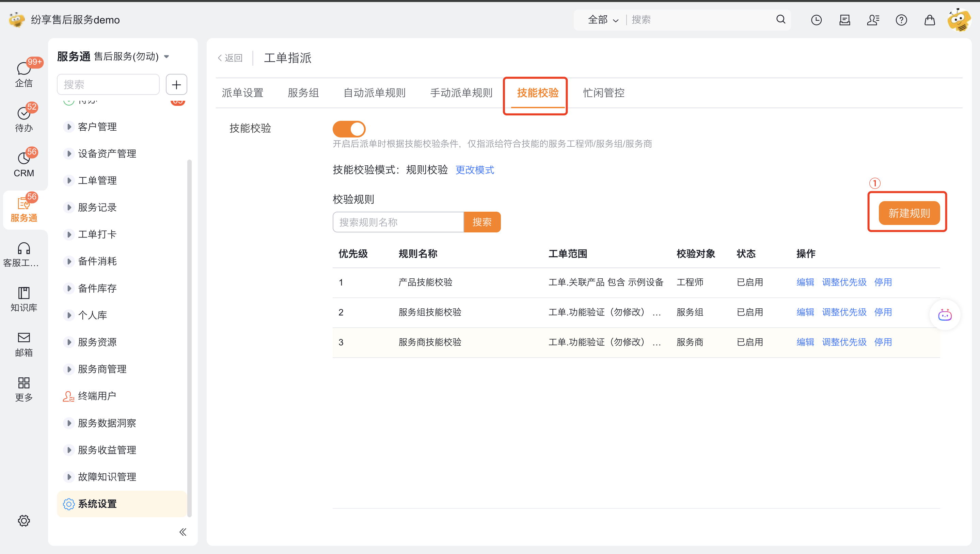Screen dimensions: 980x554
Task: Click the 客服工作台 headset icon
Action: tap(23, 248)
